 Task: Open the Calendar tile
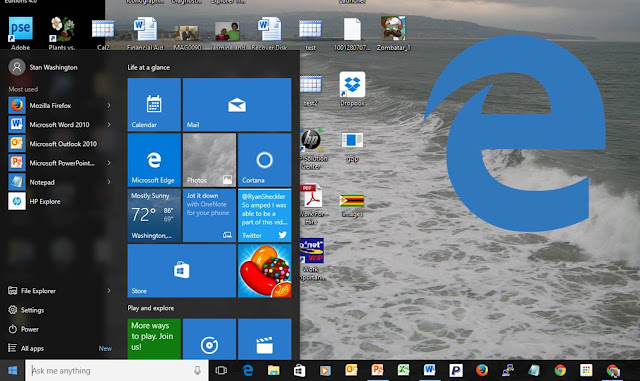(154, 105)
